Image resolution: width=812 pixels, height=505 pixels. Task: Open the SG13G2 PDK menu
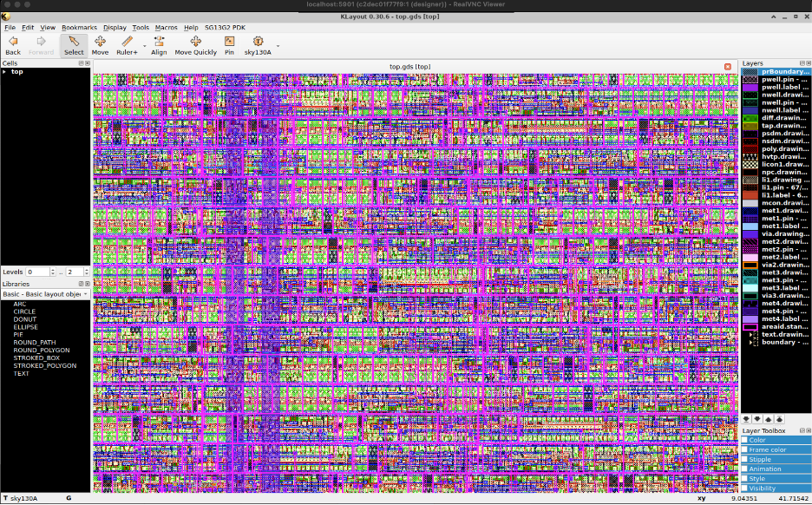224,28
